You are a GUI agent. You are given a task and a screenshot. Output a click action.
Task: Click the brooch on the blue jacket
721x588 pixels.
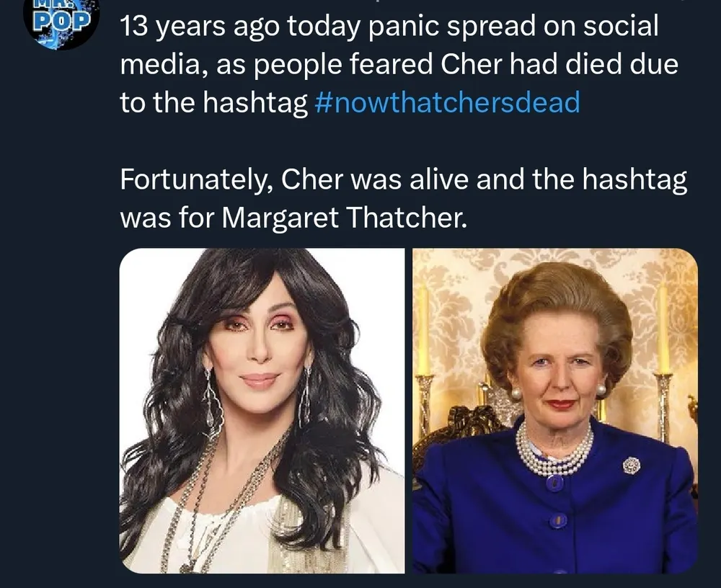coord(632,465)
